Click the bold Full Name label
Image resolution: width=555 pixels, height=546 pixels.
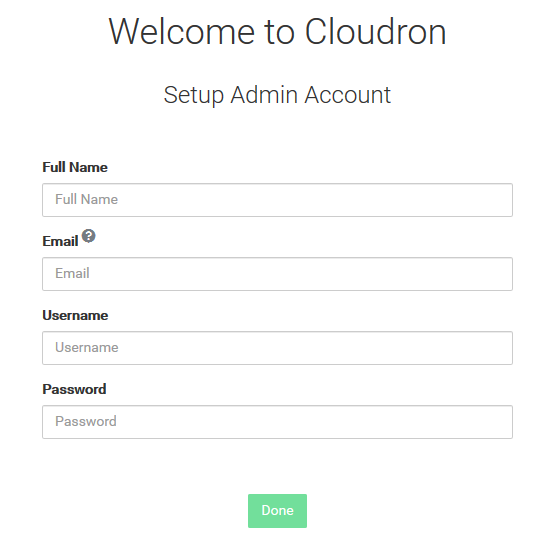tap(75, 167)
